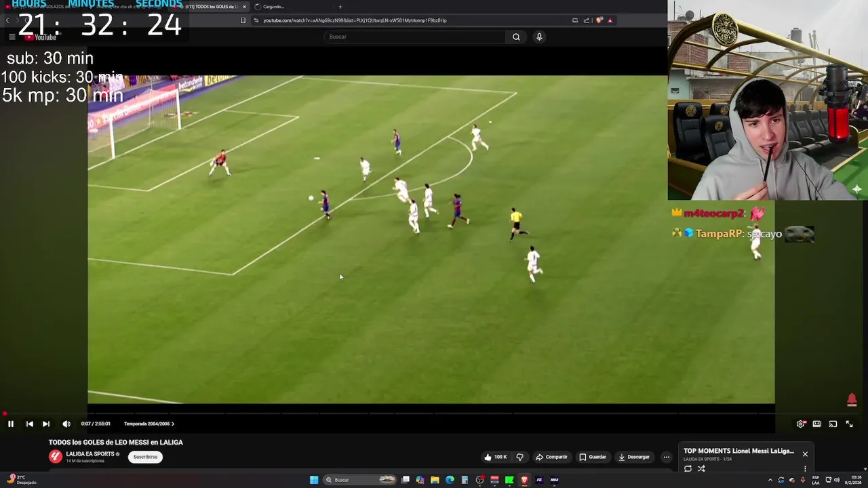This screenshot has width=868, height=488.
Task: Open system volume tray icon
Action: (837, 480)
